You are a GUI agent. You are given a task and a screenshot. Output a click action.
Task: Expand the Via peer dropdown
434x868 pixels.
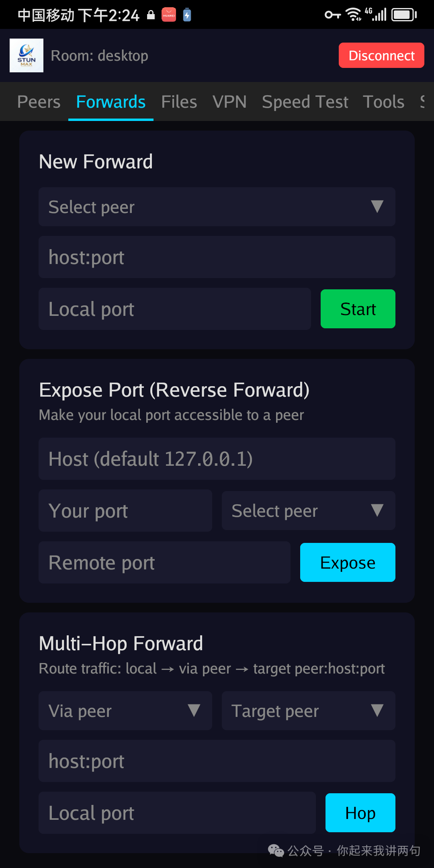point(125,711)
